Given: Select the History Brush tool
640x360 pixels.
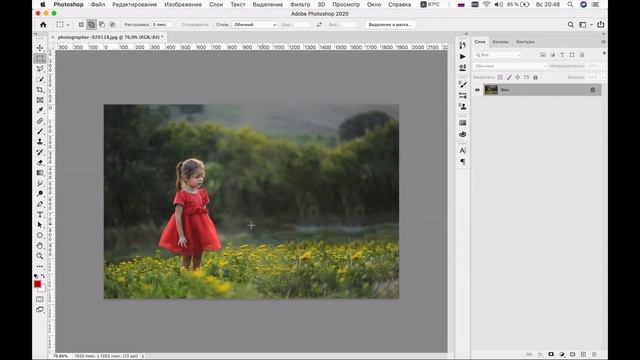Looking at the screenshot, I should tap(40, 152).
